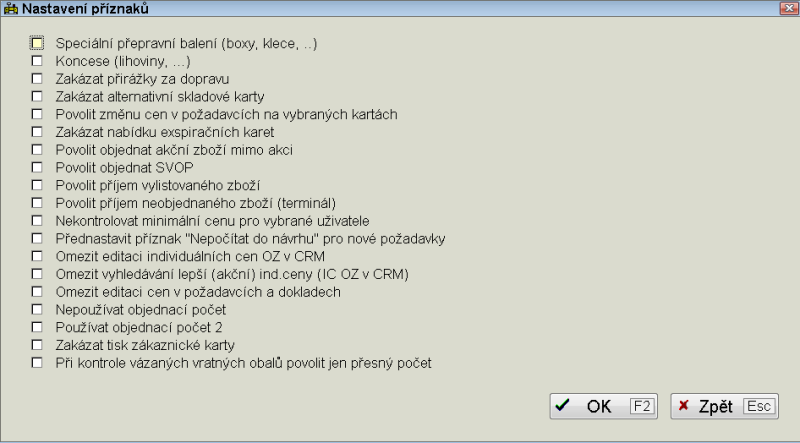Check Používat objednací počet 2
800x443 pixels.
tap(37, 328)
